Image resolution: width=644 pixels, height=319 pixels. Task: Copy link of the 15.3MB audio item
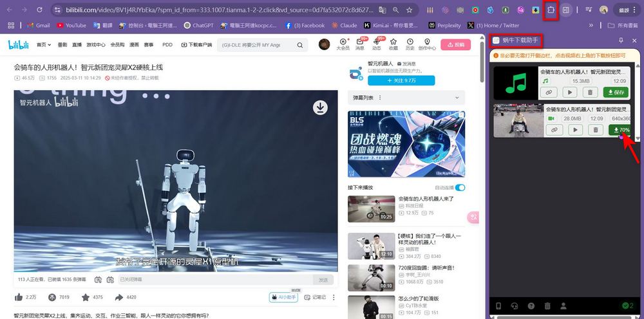(548, 92)
